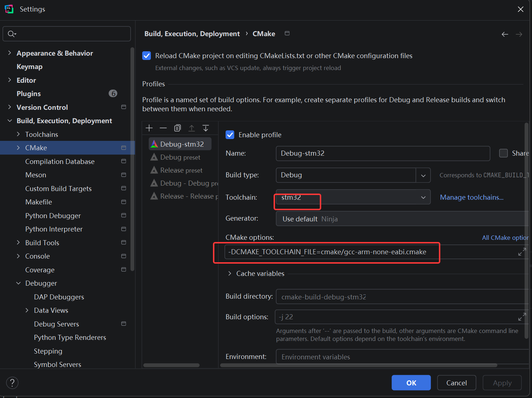Open the Manage toolchains link
The image size is (532, 398).
pyautogui.click(x=472, y=197)
